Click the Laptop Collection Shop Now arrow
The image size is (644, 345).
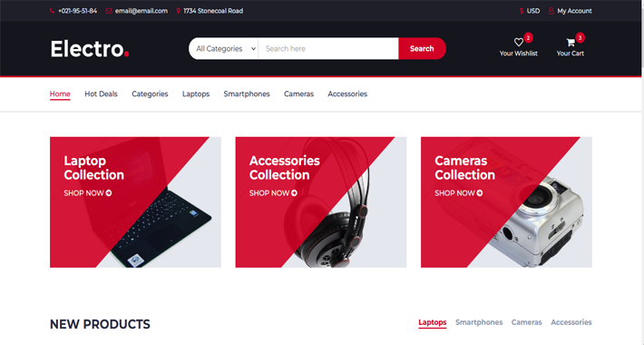coord(109,192)
